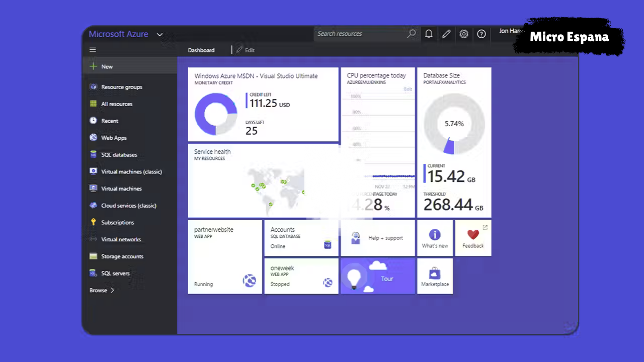644x362 pixels.
Task: Open SQL databases from the sidebar
Action: (x=119, y=155)
